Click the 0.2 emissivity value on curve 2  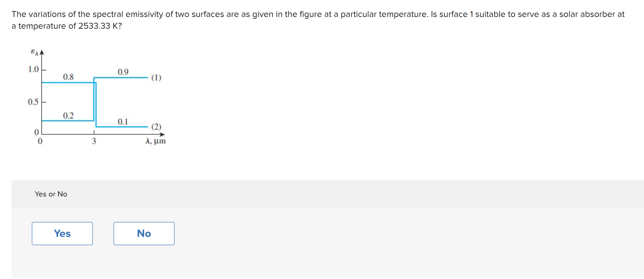pos(68,115)
